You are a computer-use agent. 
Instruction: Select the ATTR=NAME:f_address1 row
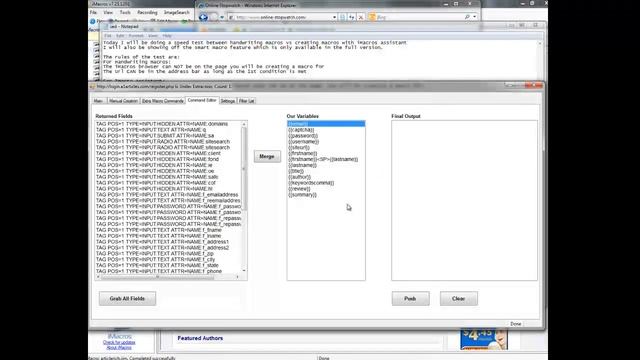[x=168, y=242]
